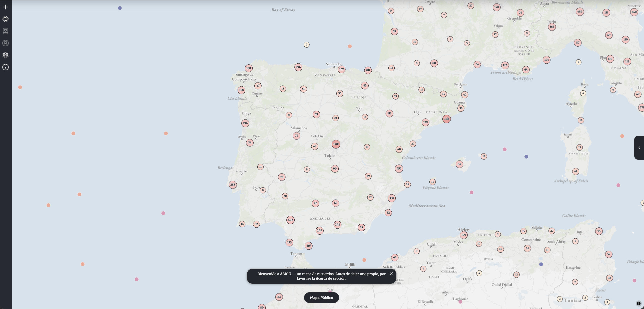Image resolution: width=644 pixels, height=309 pixels.
Task: Open the 199 cluster at Algiers
Action: (x=464, y=235)
